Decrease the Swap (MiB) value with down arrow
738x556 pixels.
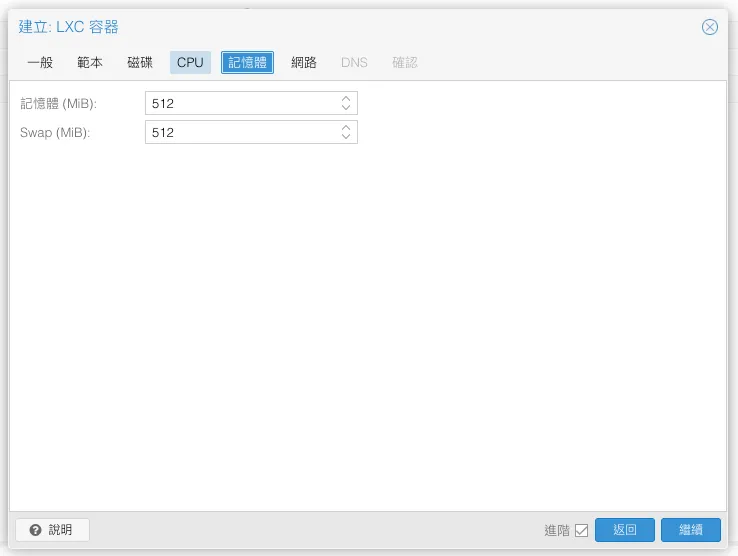[x=346, y=137]
